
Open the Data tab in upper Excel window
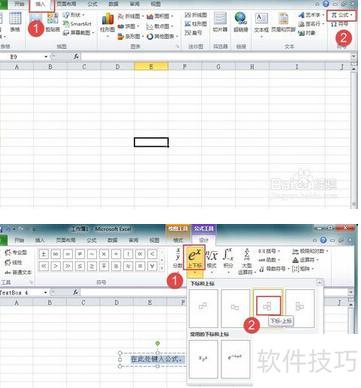click(x=113, y=4)
